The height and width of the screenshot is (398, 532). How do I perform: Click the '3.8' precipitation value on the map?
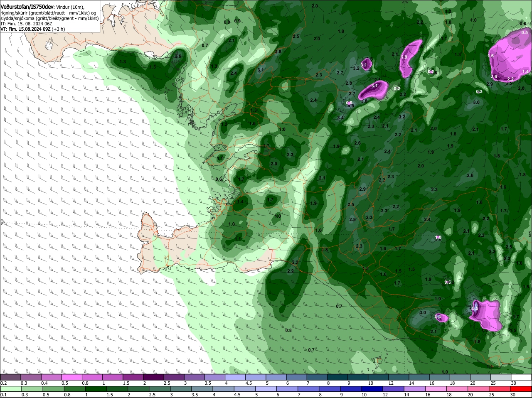point(364,101)
